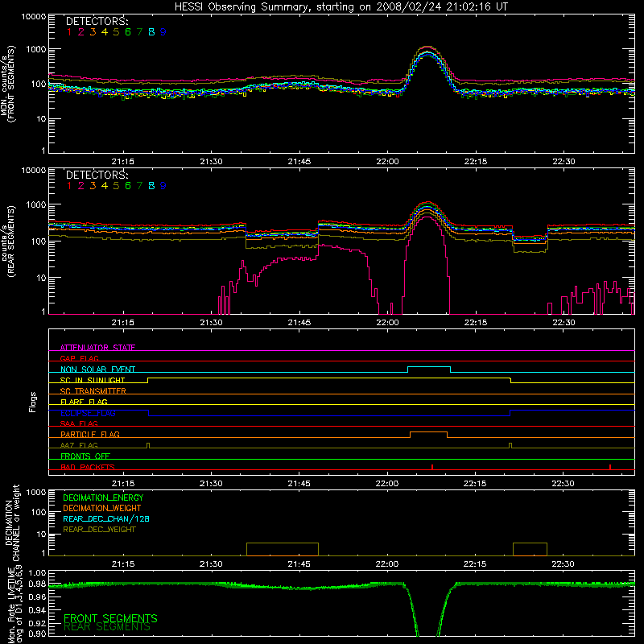Image resolution: width=644 pixels, height=644 pixels.
Task: Click the 22:30 time tick under the front segments plot
Action: pyautogui.click(x=563, y=162)
